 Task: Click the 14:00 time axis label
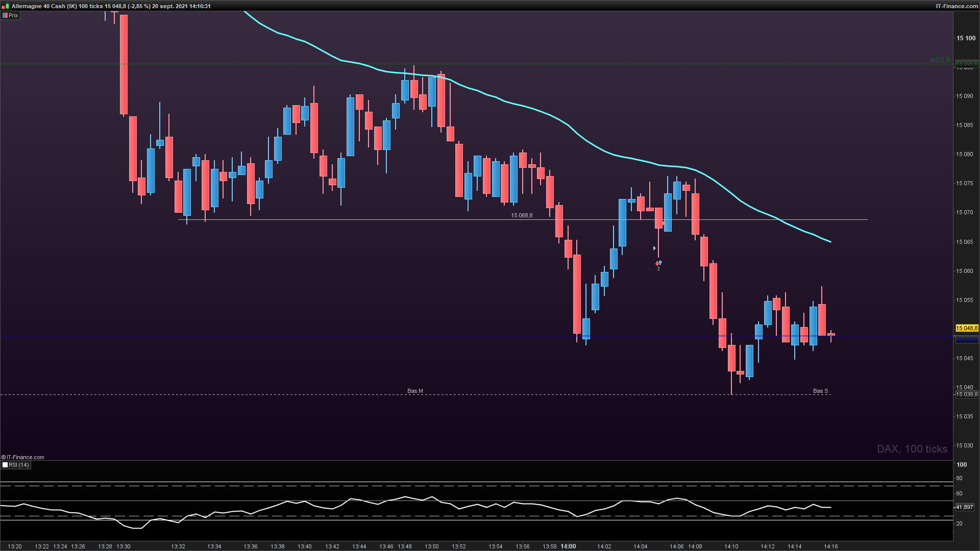(x=568, y=546)
